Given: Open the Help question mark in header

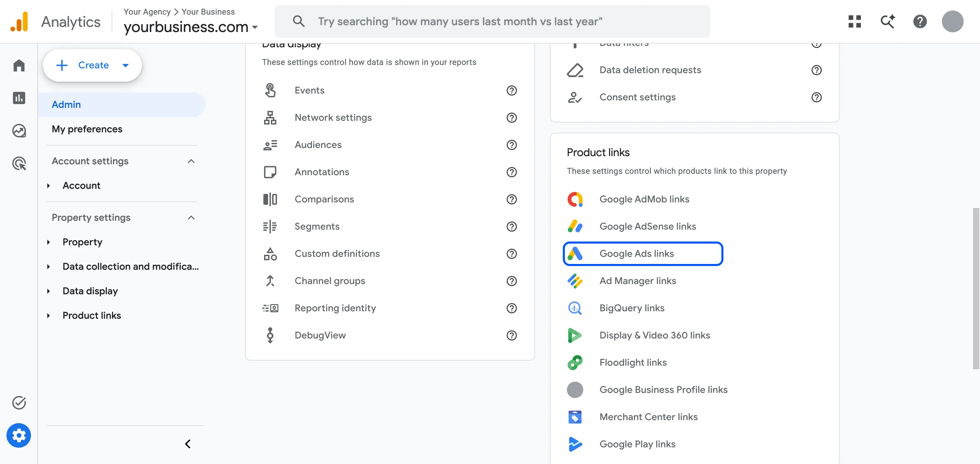Looking at the screenshot, I should [920, 21].
